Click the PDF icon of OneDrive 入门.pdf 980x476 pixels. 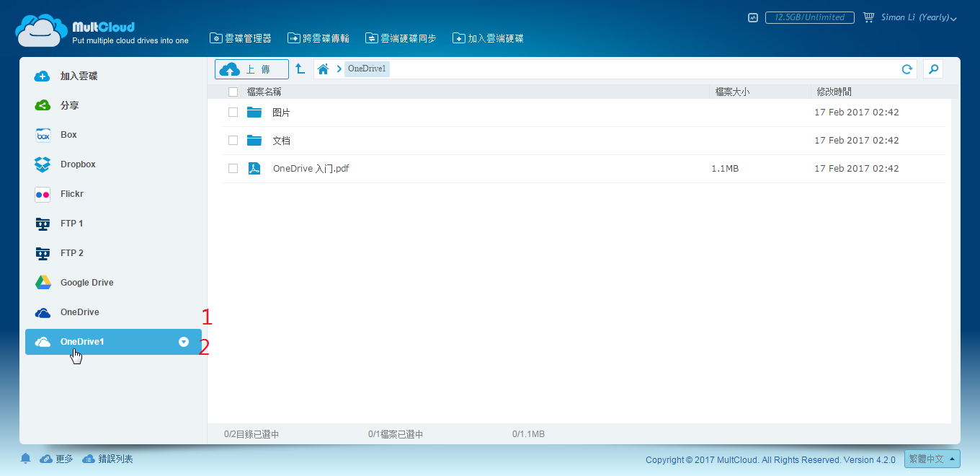254,169
